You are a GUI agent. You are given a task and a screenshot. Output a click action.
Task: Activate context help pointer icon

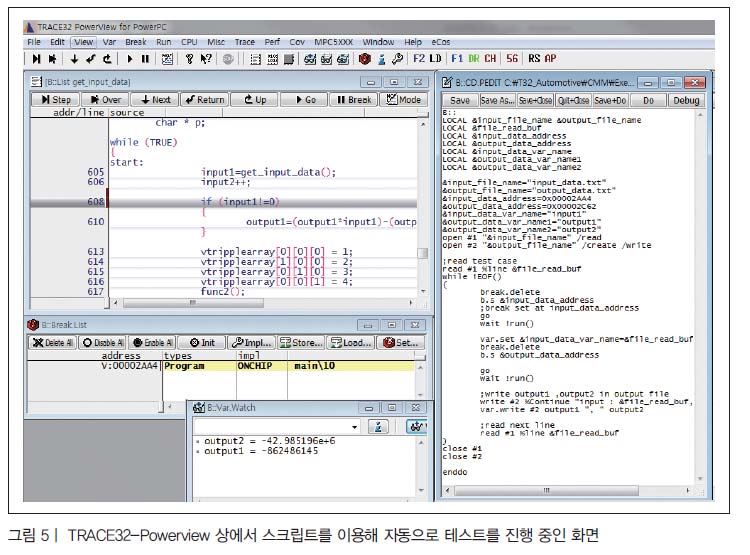(206, 59)
